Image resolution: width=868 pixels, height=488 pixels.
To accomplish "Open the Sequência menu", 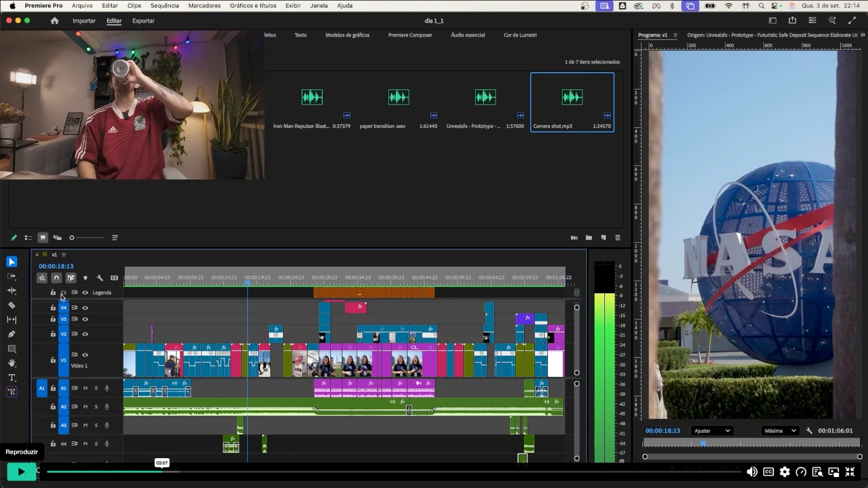I will (x=164, y=5).
